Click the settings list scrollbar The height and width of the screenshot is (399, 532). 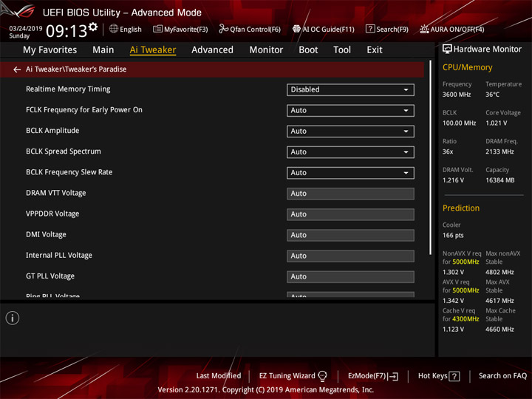point(430,158)
